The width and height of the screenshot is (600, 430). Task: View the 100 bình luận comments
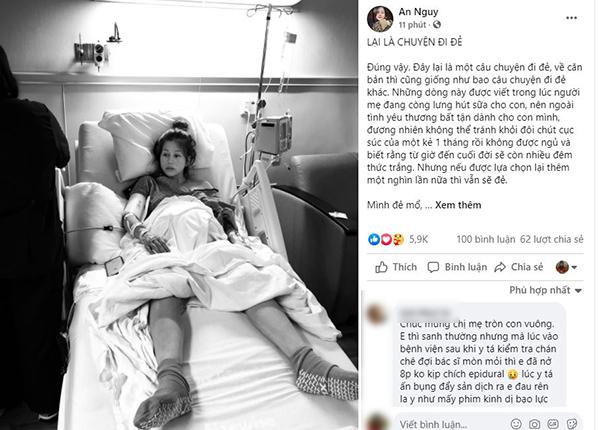click(486, 239)
